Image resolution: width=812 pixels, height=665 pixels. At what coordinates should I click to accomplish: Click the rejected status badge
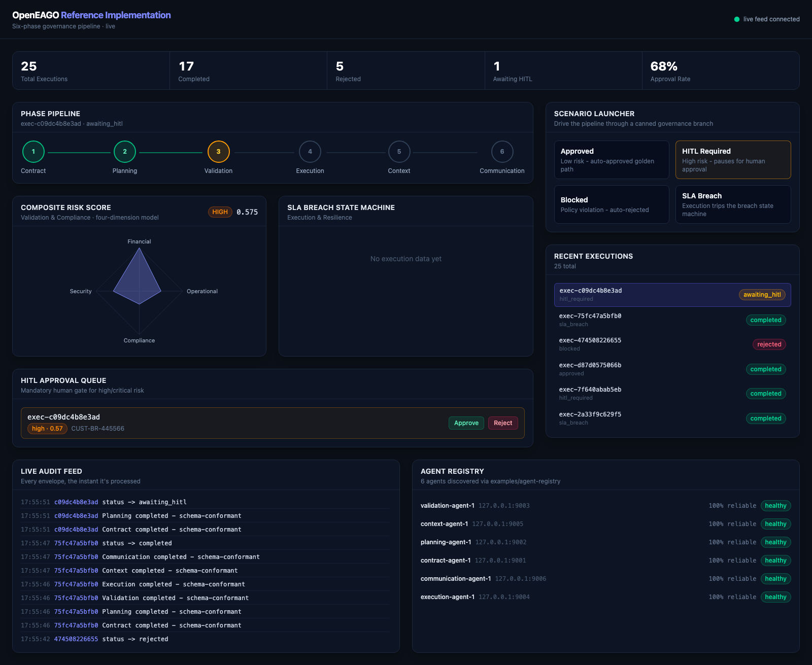click(x=769, y=344)
